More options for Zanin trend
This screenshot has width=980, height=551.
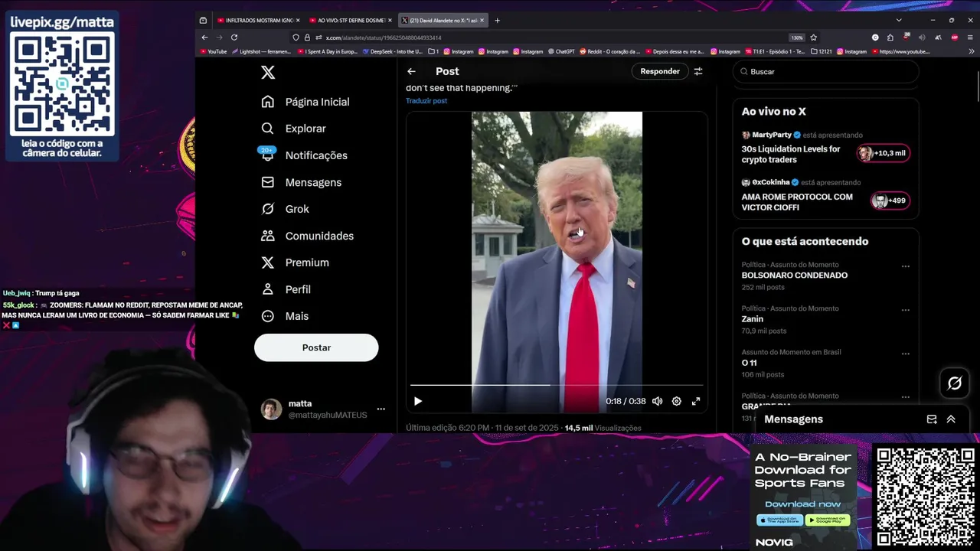pyautogui.click(x=906, y=310)
